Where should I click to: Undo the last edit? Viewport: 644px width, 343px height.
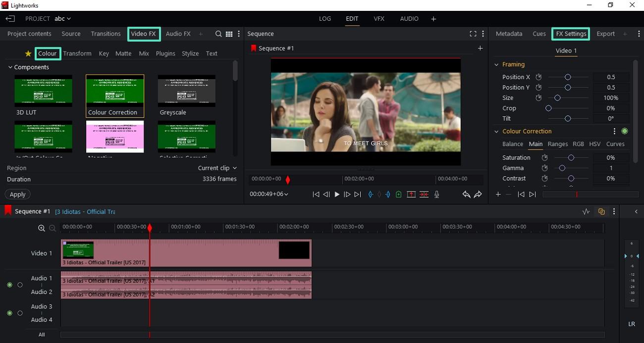coord(466,195)
